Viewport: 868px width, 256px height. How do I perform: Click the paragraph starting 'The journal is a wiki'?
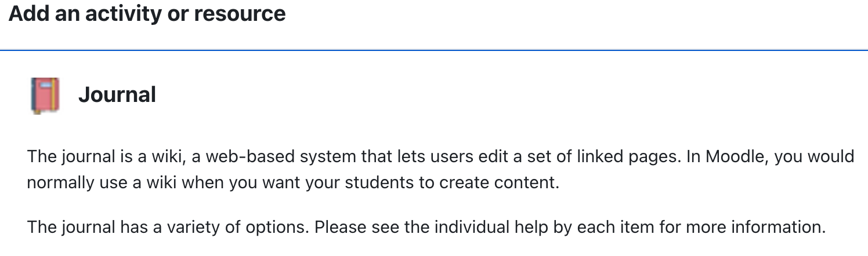[x=440, y=169]
